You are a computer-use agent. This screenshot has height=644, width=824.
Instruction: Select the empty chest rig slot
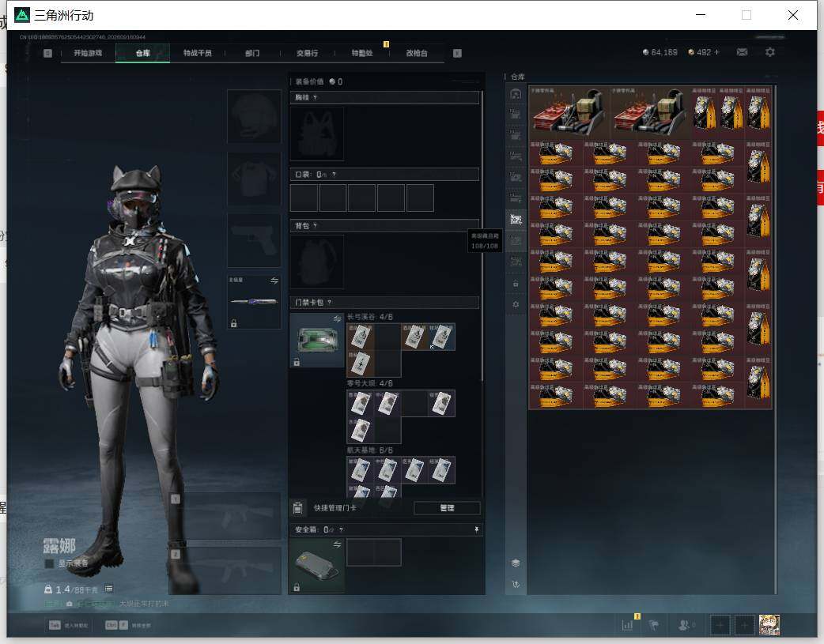point(317,134)
